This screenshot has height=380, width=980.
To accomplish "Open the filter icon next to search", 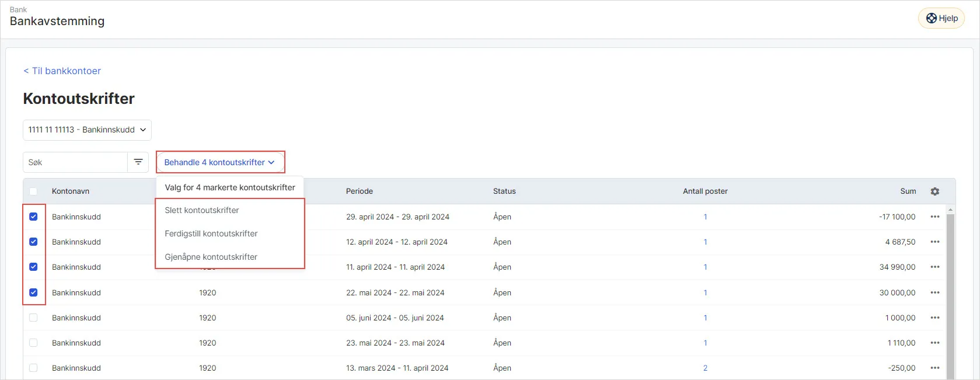I will (x=138, y=162).
